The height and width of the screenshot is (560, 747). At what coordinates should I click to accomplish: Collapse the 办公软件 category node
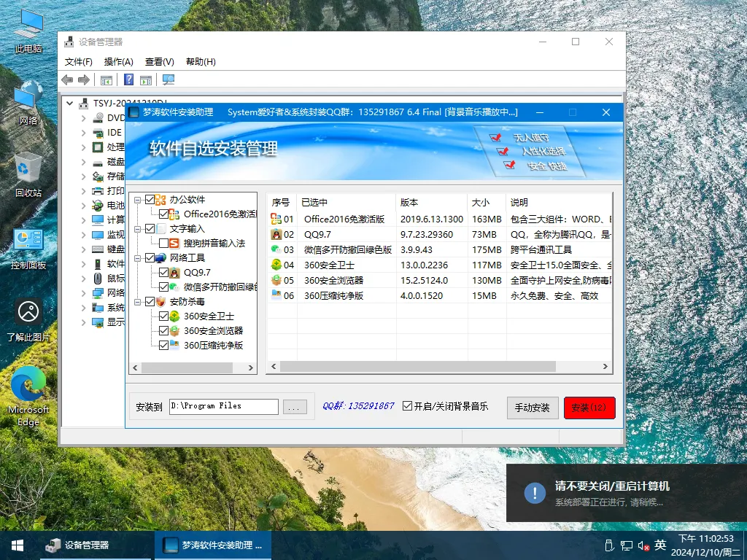coord(136,199)
